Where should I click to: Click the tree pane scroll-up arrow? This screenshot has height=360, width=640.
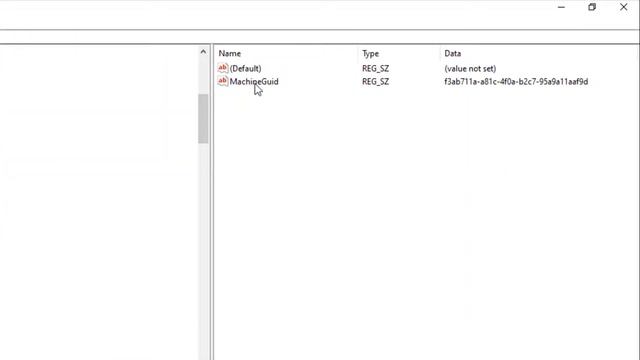click(x=203, y=52)
